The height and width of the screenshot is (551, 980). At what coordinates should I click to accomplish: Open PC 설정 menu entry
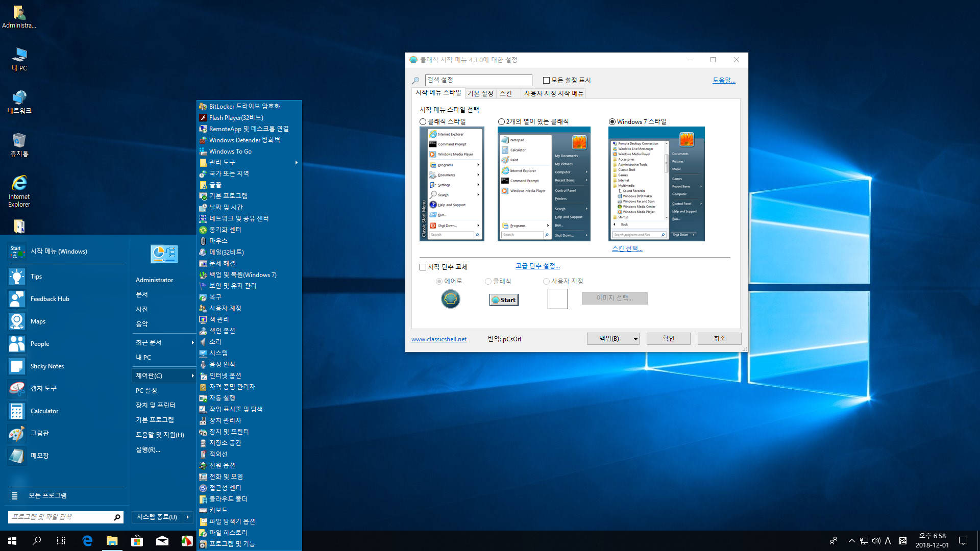coord(146,391)
